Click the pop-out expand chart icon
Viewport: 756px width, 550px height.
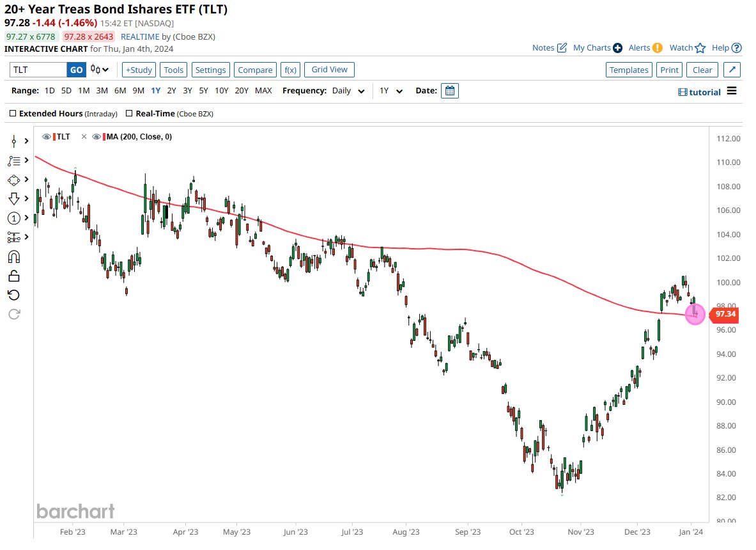[732, 70]
